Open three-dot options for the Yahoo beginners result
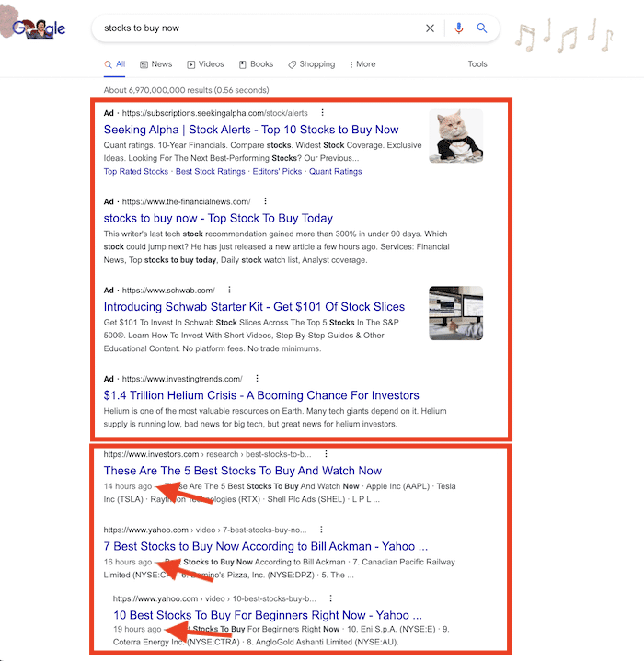This screenshot has height=661, width=644. 330,598
